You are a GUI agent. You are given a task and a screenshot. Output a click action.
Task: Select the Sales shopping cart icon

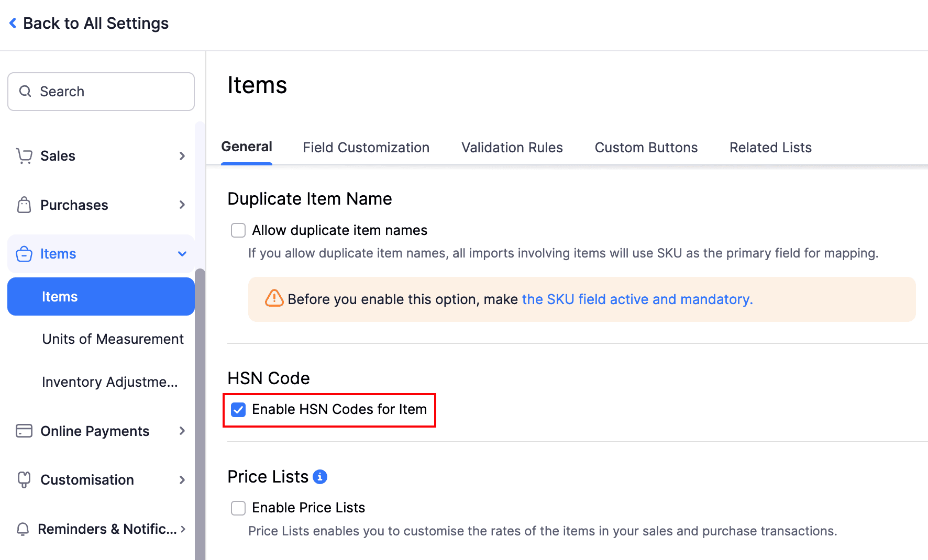pos(24,155)
